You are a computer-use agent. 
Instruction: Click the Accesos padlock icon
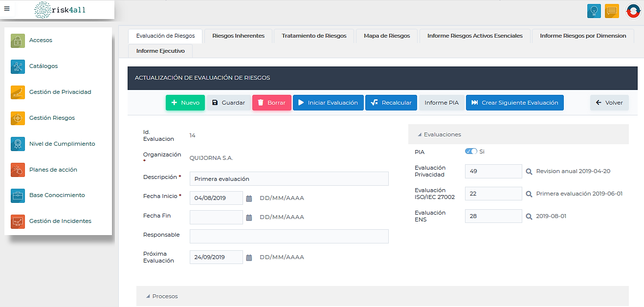[x=18, y=41]
